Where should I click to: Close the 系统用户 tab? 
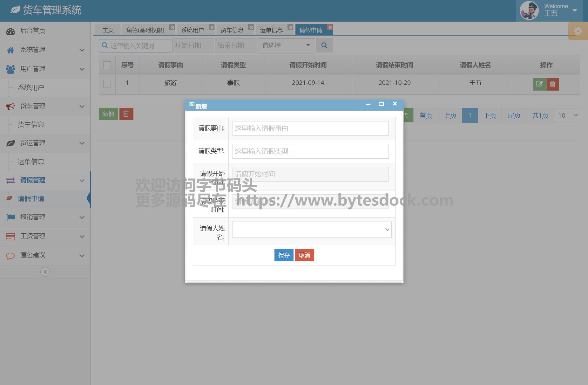point(212,27)
